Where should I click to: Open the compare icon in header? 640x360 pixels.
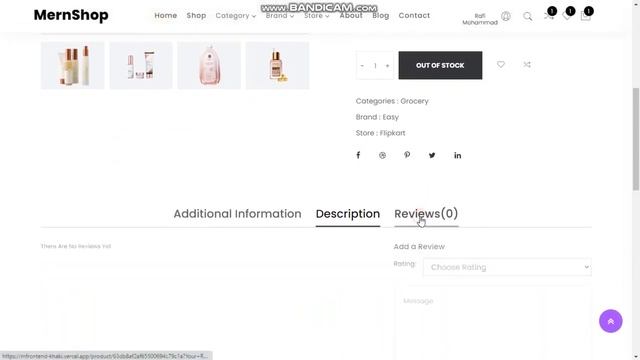(x=549, y=16)
